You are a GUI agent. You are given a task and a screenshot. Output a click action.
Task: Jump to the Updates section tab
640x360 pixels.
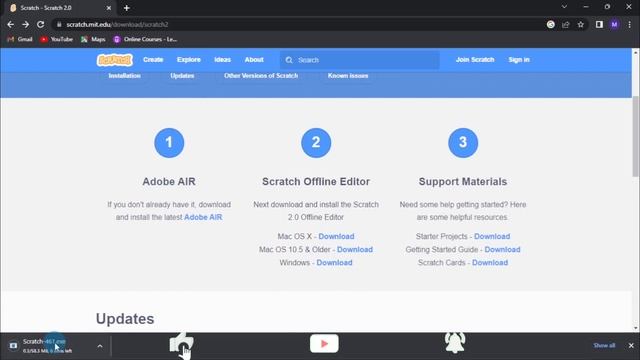182,76
